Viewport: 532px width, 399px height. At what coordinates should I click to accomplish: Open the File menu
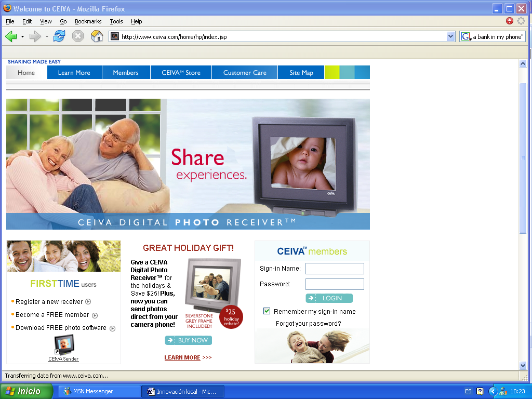coord(10,21)
